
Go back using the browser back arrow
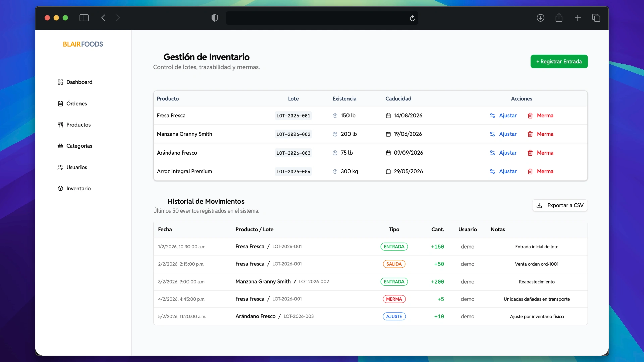pyautogui.click(x=103, y=18)
